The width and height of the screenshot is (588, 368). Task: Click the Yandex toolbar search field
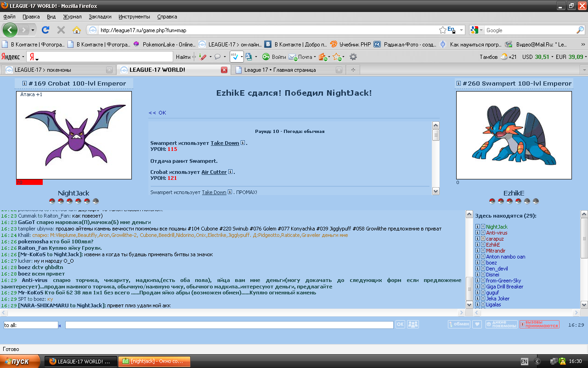tap(100, 57)
